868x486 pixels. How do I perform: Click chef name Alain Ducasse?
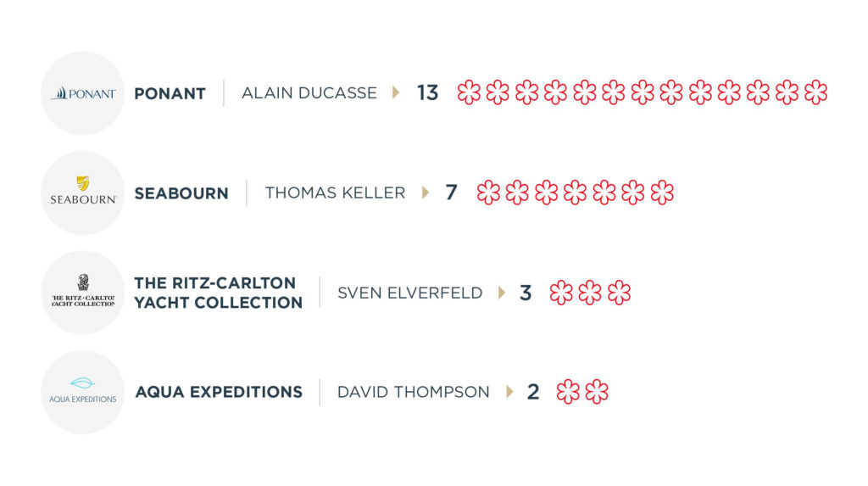pyautogui.click(x=309, y=92)
